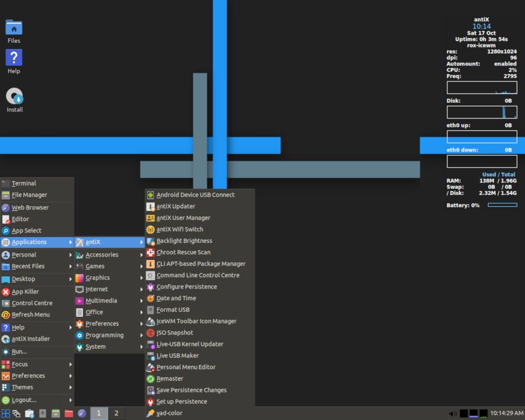Click the Battery progress bar in the conky panel
The image size is (525, 420).
[x=503, y=205]
